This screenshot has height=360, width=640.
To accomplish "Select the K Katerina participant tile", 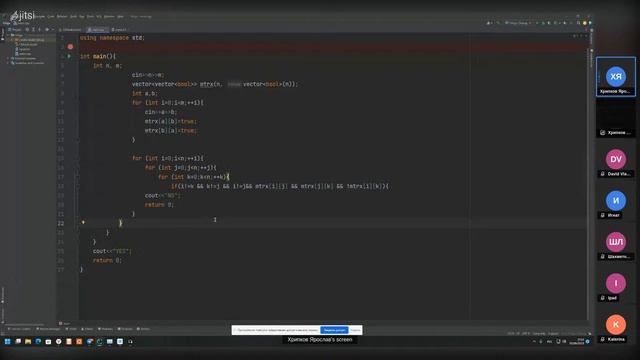I will pyautogui.click(x=616, y=324).
